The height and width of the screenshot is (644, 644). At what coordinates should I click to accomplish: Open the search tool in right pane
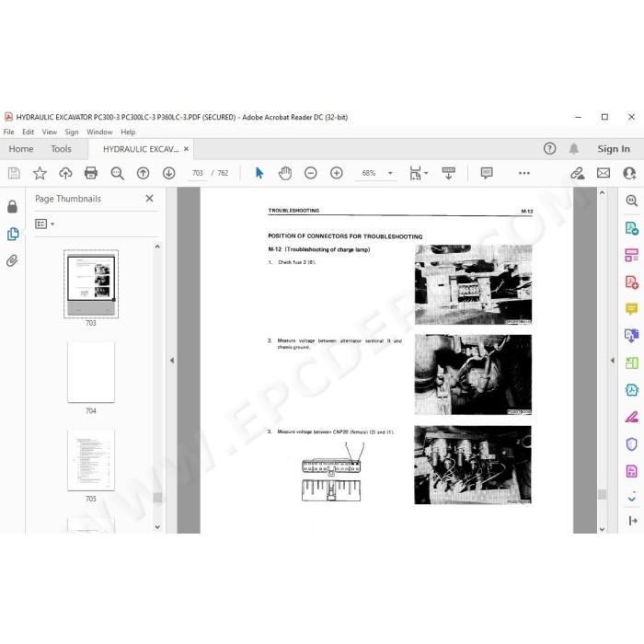pos(632,201)
